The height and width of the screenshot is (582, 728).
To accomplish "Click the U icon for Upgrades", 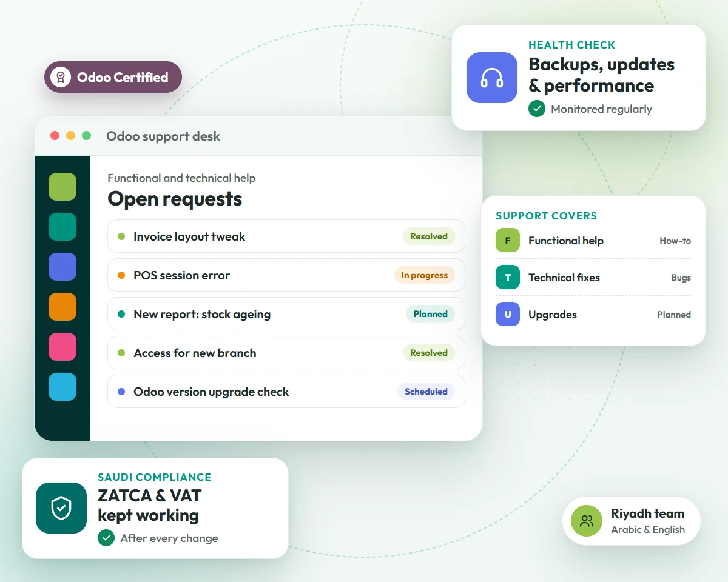I will pyautogui.click(x=508, y=315).
